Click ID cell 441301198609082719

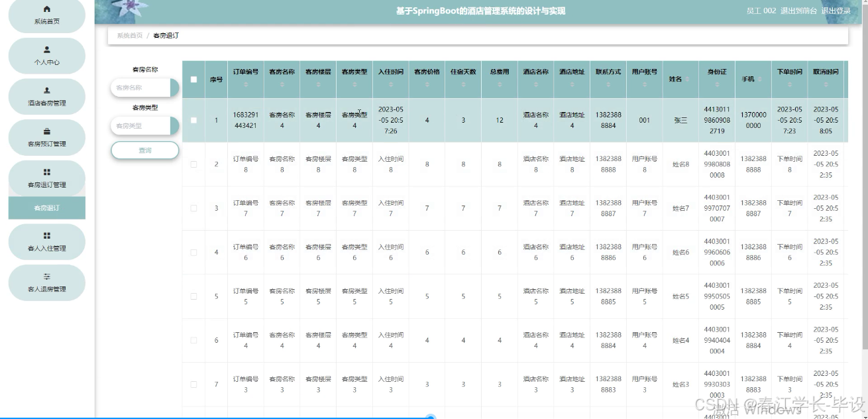tap(718, 121)
